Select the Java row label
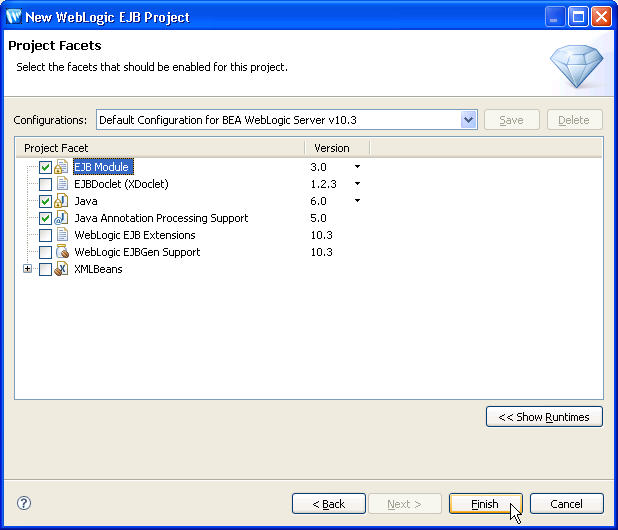 tap(86, 201)
